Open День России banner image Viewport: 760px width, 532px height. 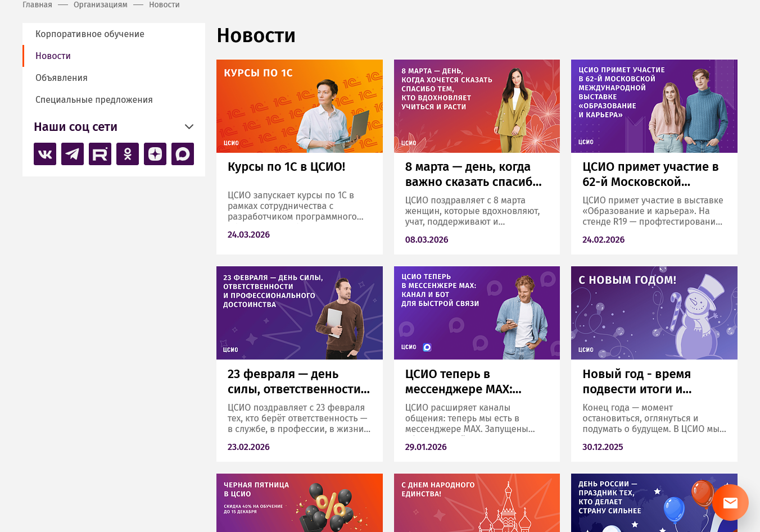[x=654, y=503]
